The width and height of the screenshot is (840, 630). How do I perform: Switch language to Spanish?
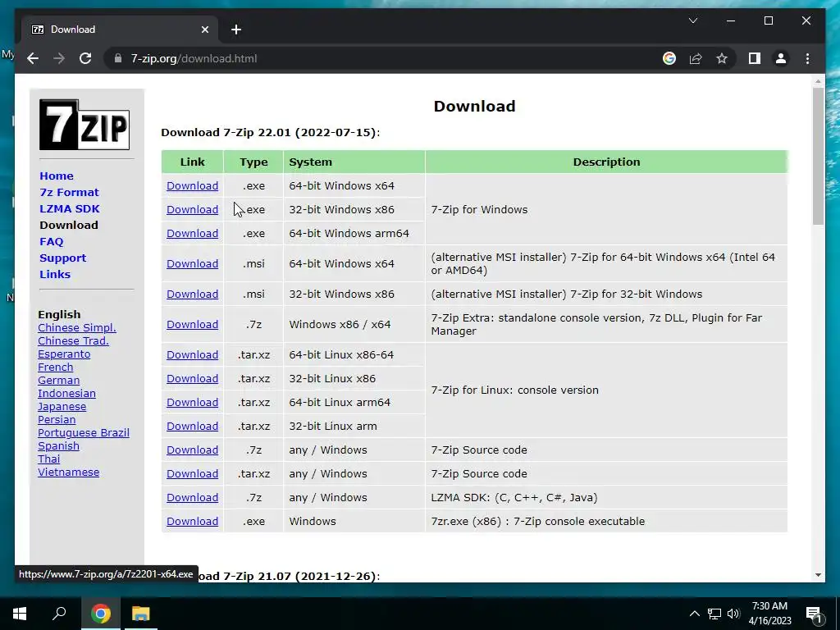(x=58, y=445)
